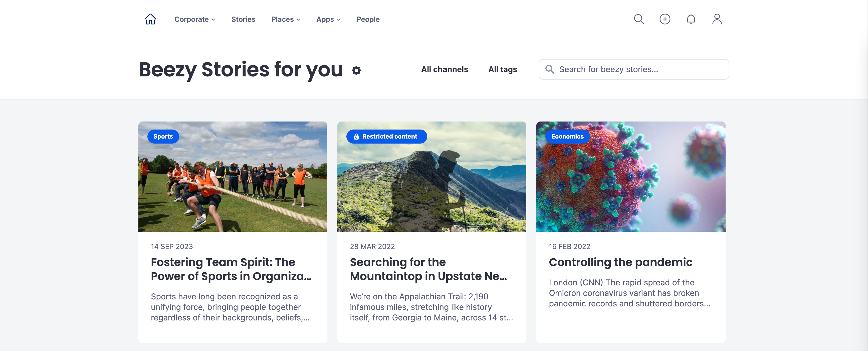
Task: Filter by All tags
Action: coord(502,69)
